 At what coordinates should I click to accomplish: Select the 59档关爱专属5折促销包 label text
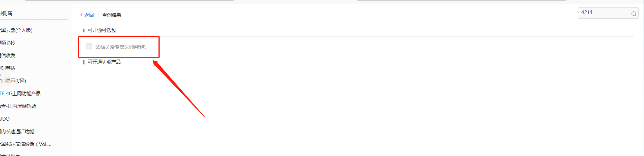point(121,47)
